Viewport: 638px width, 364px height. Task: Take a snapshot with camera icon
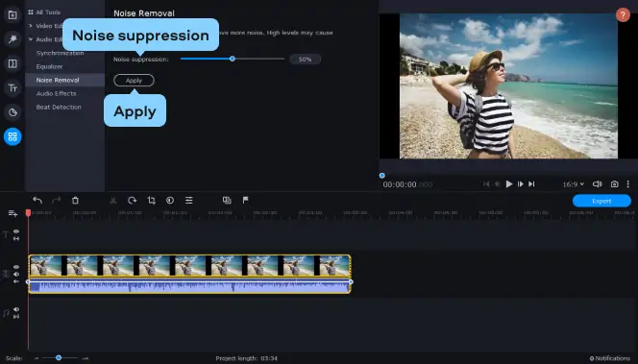[614, 184]
